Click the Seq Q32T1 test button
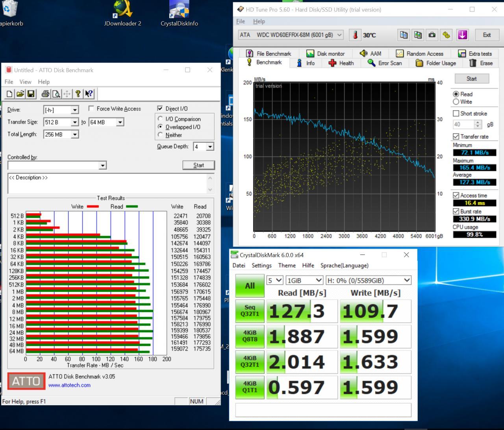This screenshot has width=504, height=430. tap(250, 311)
